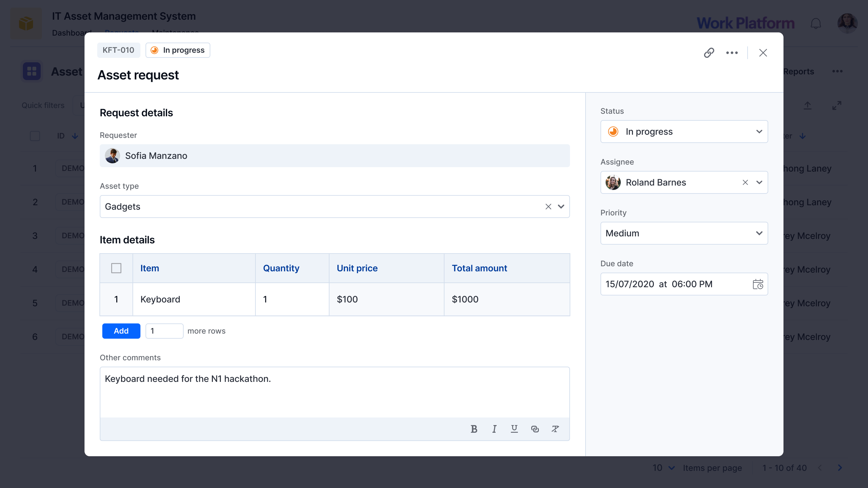
Task: Expand the Asset type dropdown chevron
Action: 561,207
